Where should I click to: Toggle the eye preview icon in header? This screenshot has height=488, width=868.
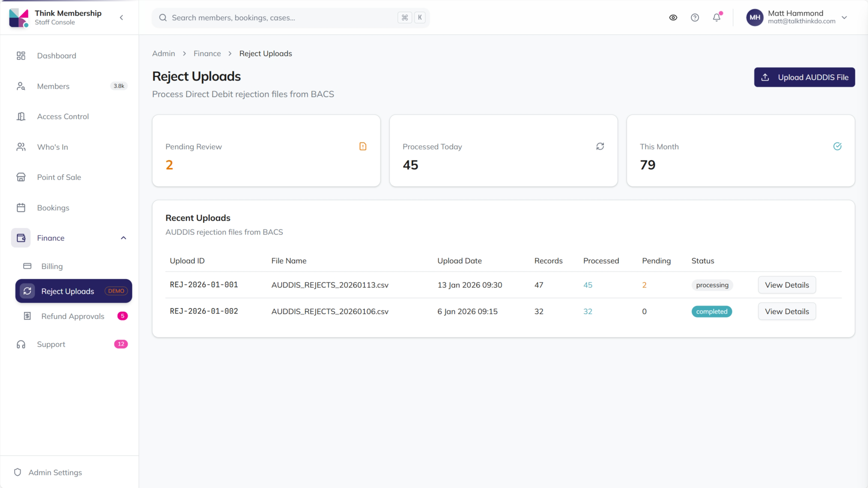(673, 18)
